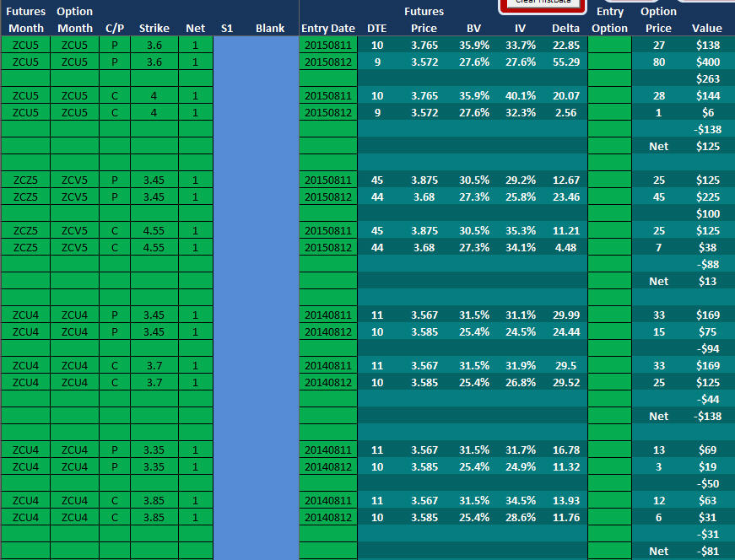735x560 pixels.
Task: Click the Strike column header
Action: tap(154, 28)
